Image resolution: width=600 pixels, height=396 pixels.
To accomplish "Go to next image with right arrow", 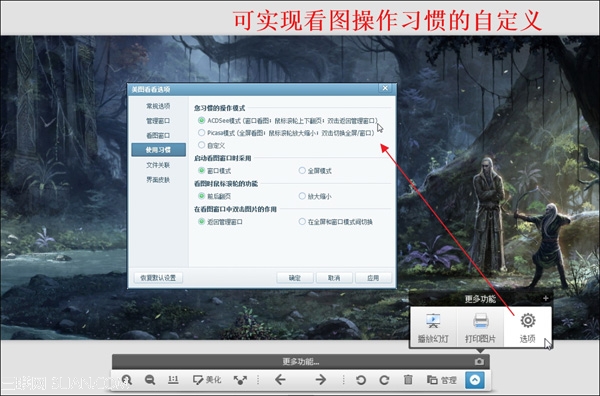I will pos(321,380).
